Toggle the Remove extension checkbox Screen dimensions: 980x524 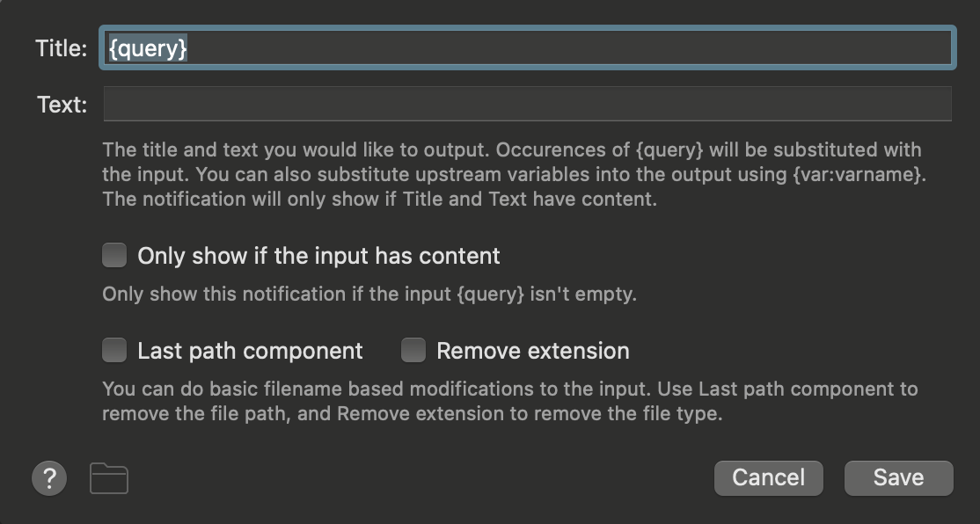pos(413,352)
